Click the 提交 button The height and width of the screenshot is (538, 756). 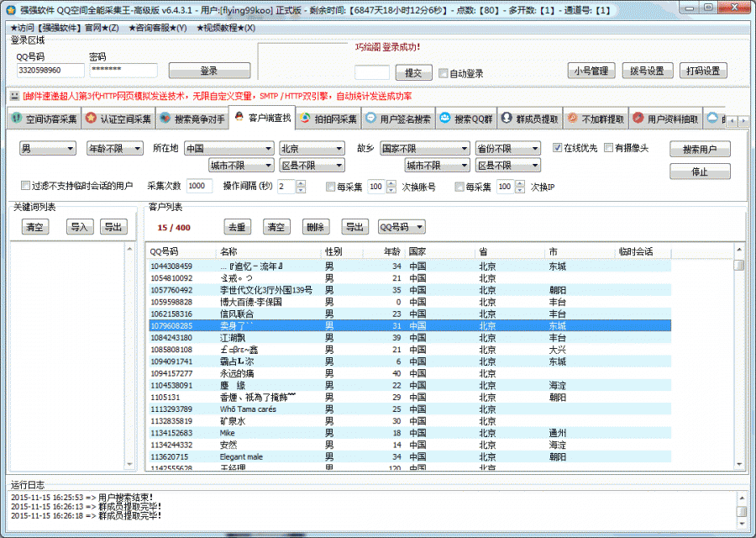413,73
